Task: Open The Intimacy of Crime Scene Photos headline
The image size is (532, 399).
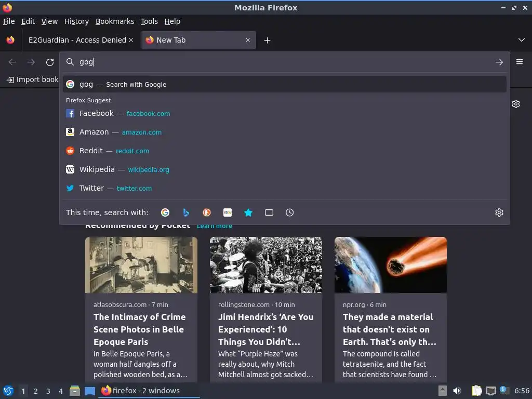Action: pos(140,329)
